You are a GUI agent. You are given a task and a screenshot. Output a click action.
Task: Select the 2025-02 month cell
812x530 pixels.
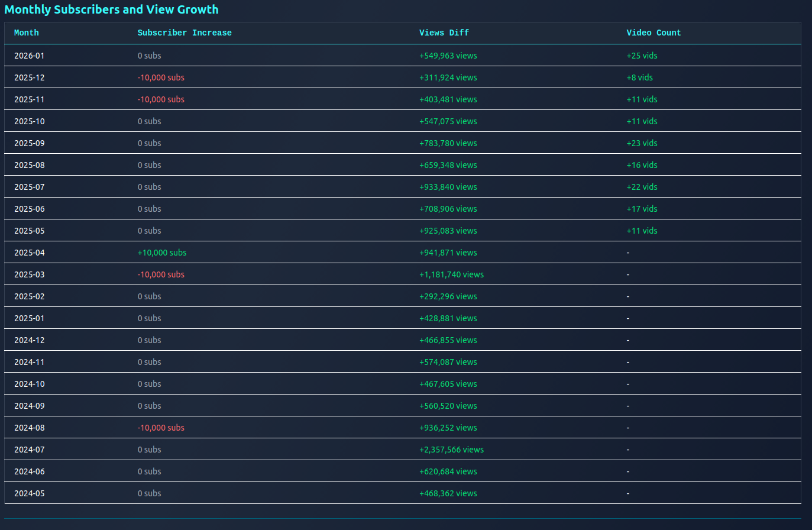(30, 296)
